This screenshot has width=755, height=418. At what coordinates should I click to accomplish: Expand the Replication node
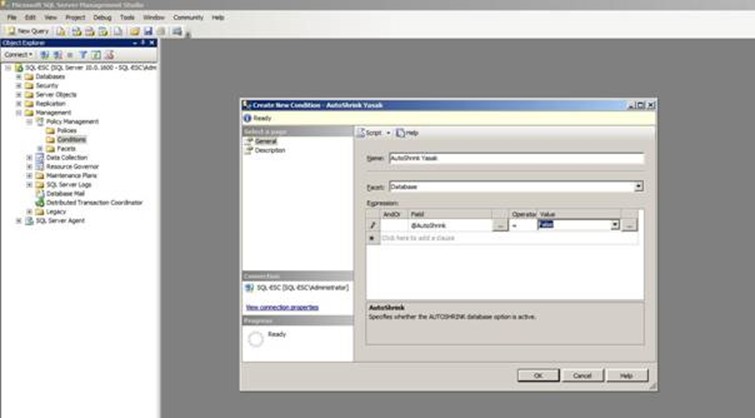point(19,104)
